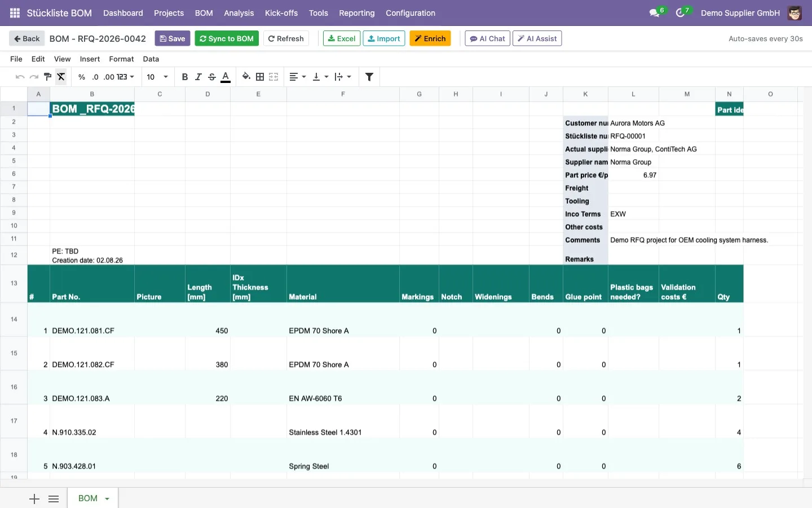812x508 pixels.
Task: Open the list of all sheets icon
Action: [54, 498]
